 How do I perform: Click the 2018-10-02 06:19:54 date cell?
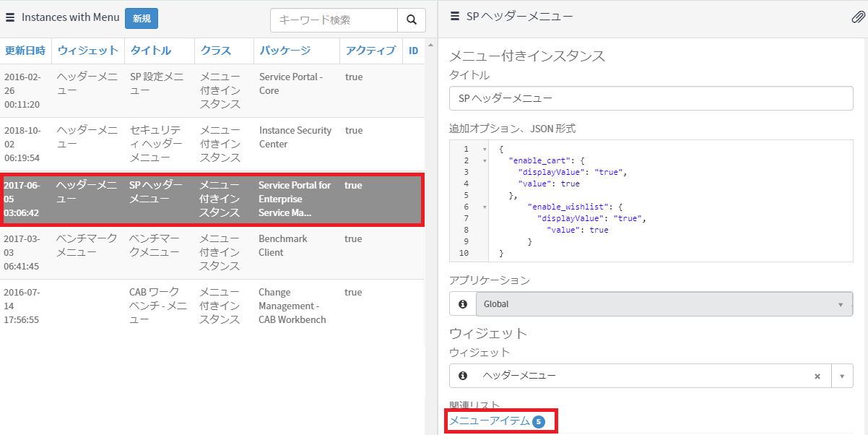[x=22, y=144]
